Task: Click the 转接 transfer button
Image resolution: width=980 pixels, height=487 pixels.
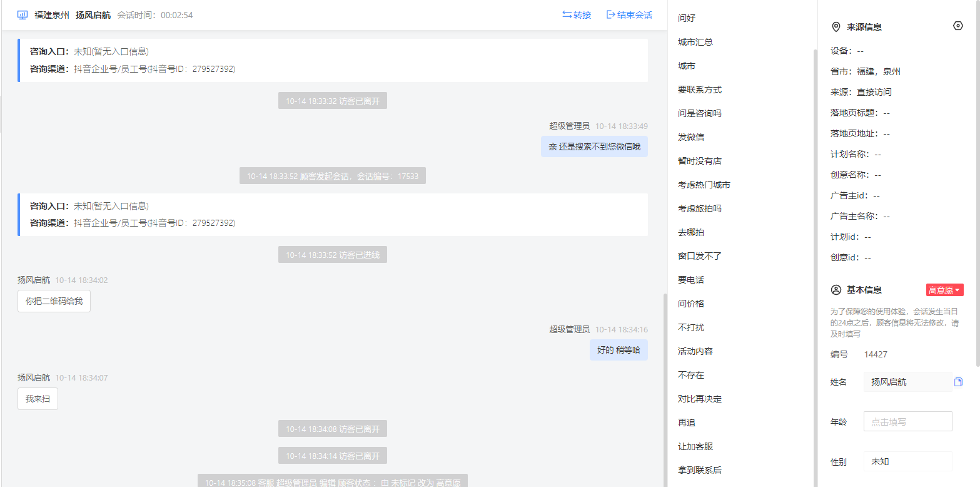Action: [x=577, y=14]
